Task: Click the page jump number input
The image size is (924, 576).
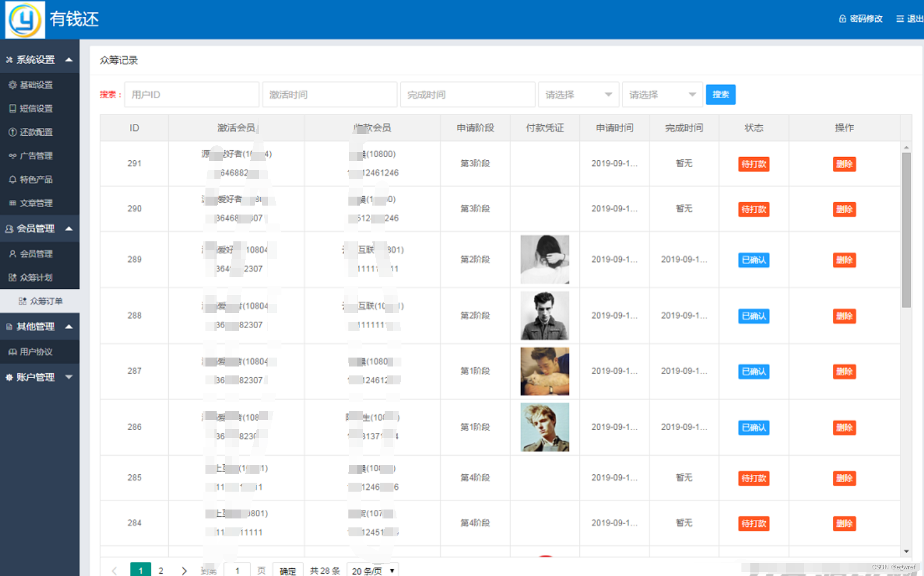Action: coord(237,570)
